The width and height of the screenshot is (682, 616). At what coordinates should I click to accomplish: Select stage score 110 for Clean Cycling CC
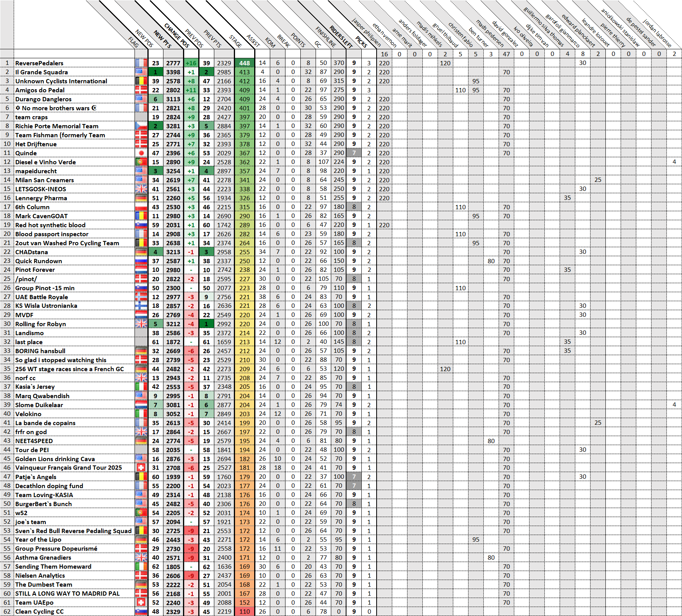pos(244,612)
